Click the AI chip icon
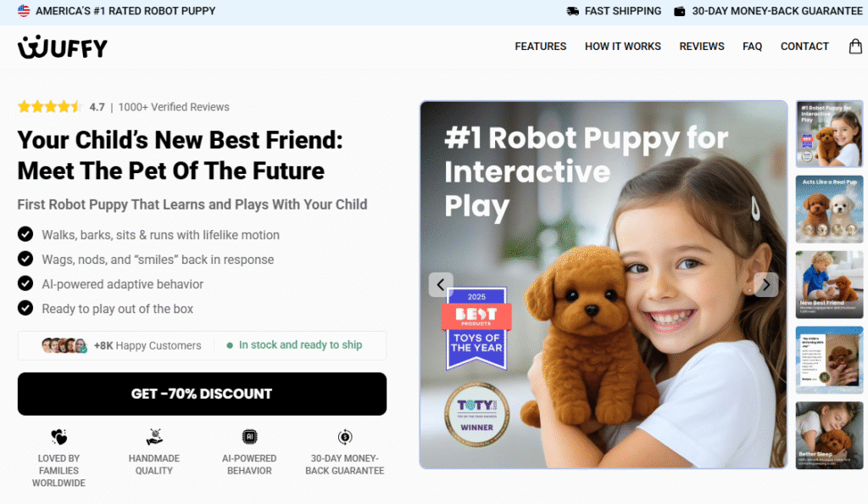Image resolution: width=868 pixels, height=504 pixels. 250,437
